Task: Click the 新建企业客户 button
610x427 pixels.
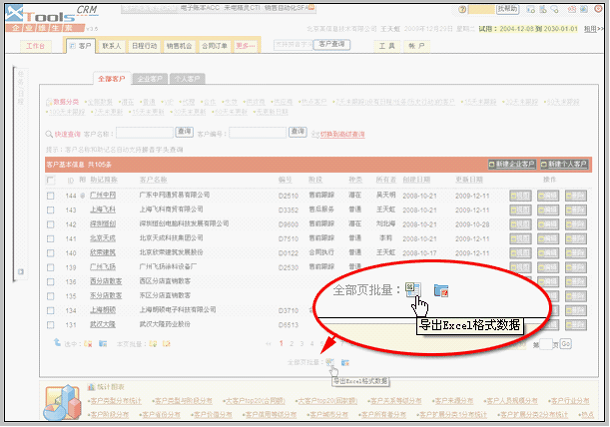Action: [509, 163]
